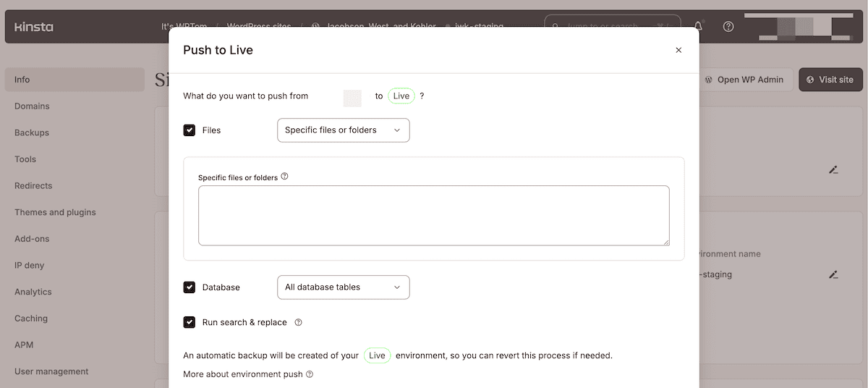Open More about environment push link
The image size is (868, 388).
[244, 374]
